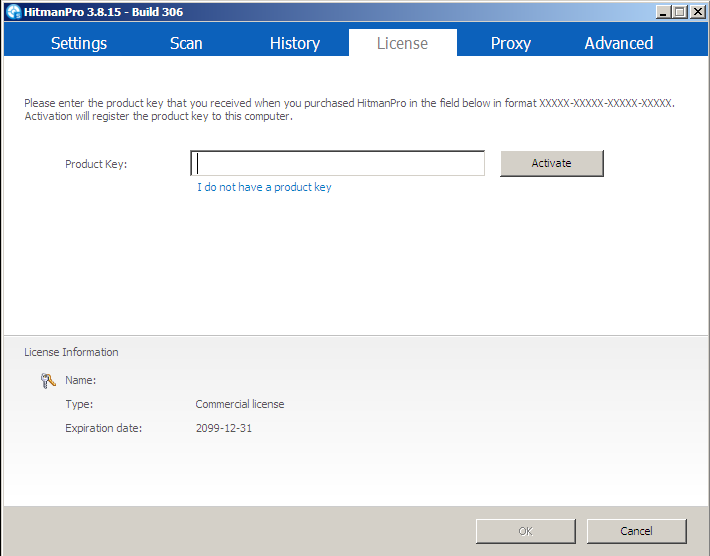This screenshot has height=556, width=710.
Task: Switch to the Scan tab
Action: pos(186,43)
